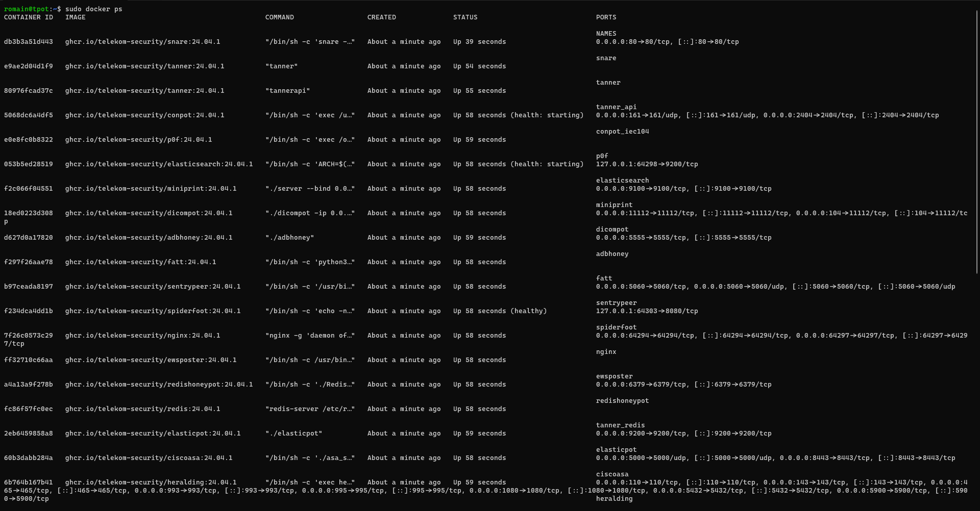Viewport: 980px width, 511px height.
Task: Click container ID f2c066f04551
Action: [x=29, y=189]
